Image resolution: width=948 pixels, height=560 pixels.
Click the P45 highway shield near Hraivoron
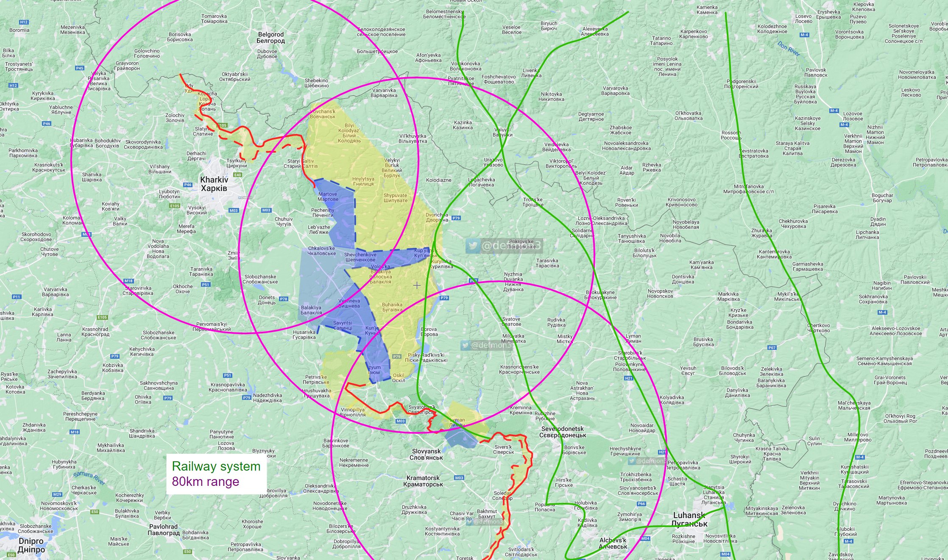pyautogui.click(x=80, y=68)
